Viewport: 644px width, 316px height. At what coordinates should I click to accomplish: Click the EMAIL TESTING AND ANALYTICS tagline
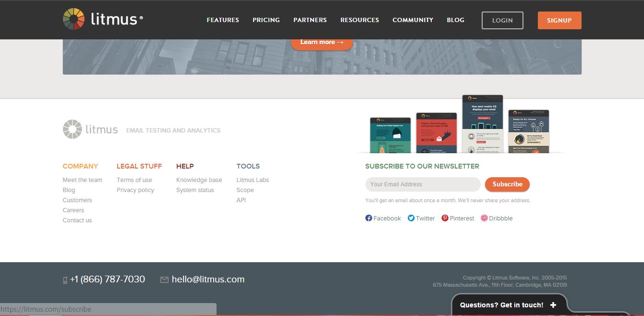173,131
